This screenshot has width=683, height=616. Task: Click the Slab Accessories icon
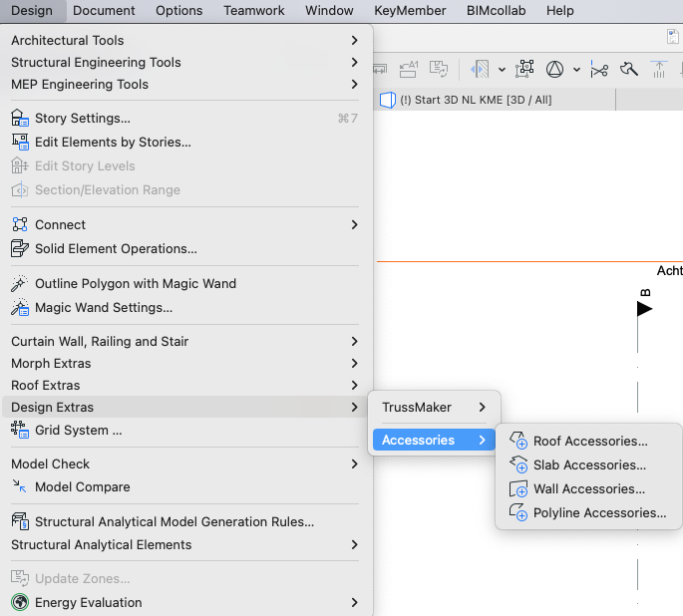point(518,464)
